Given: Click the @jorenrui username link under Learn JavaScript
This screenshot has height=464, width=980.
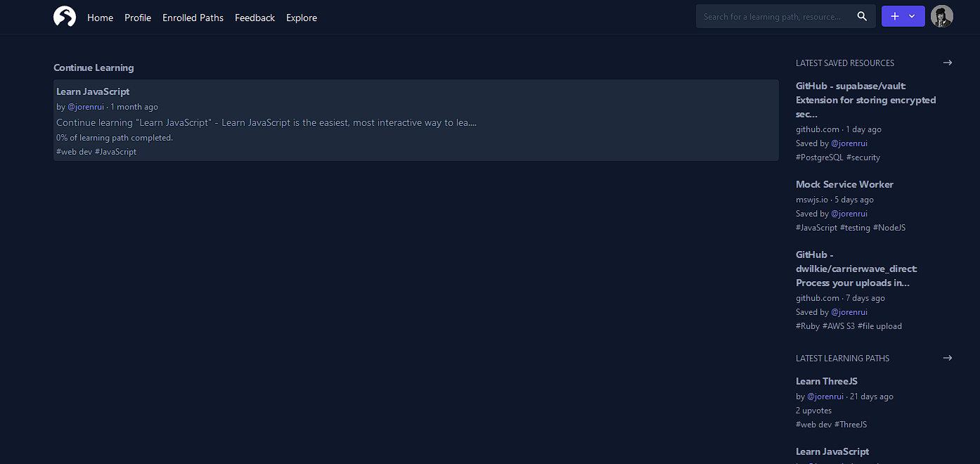Looking at the screenshot, I should [86, 106].
